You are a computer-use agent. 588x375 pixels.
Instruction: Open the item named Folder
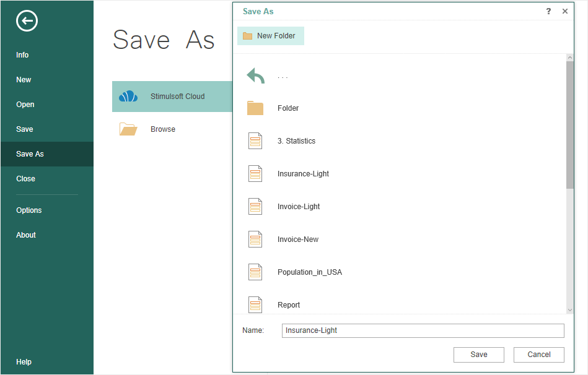point(400,108)
